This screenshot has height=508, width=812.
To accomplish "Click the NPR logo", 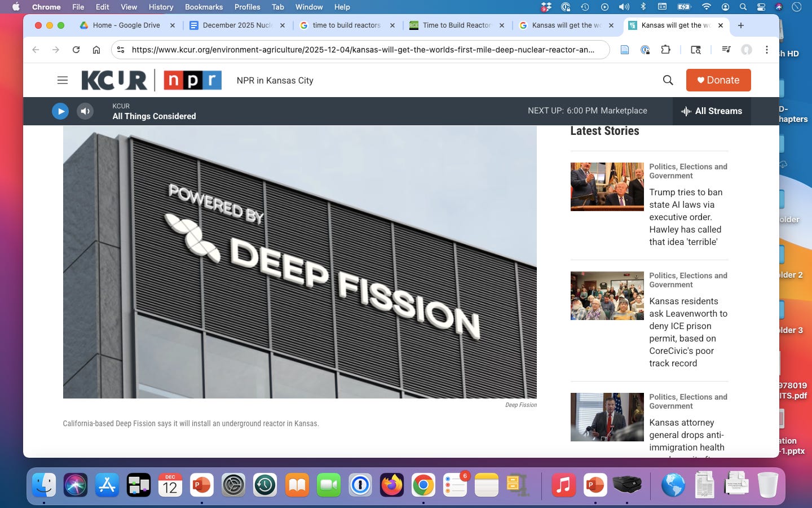I will 192,80.
